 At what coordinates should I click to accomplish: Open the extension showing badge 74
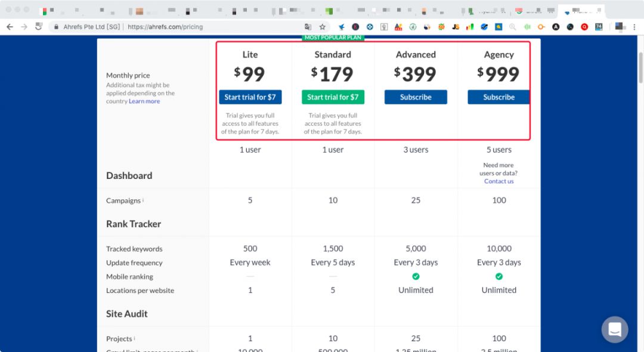(x=599, y=27)
